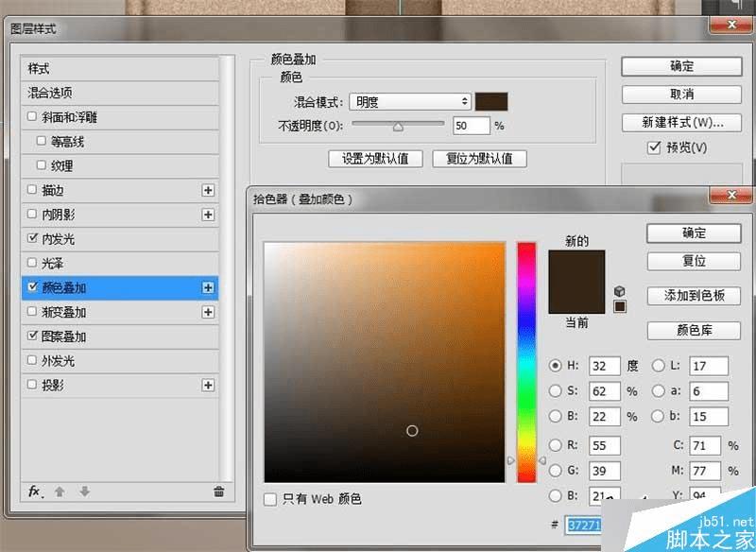Screen dimensions: 756x552
Task: Click the fx add style icon
Action: 35,492
